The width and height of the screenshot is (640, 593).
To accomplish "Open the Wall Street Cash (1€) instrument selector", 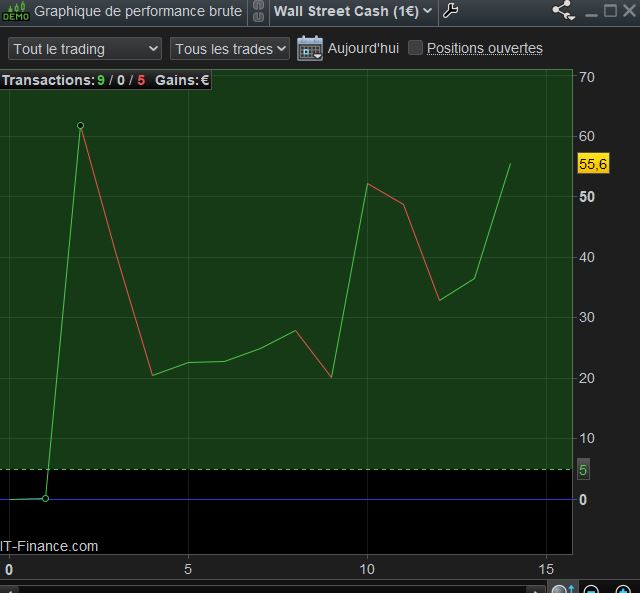I will click(353, 11).
